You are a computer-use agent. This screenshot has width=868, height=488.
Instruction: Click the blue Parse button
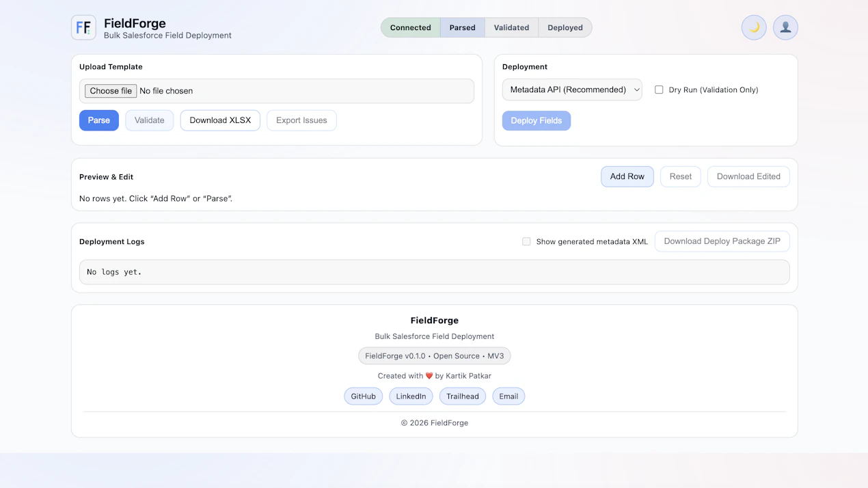click(x=99, y=120)
